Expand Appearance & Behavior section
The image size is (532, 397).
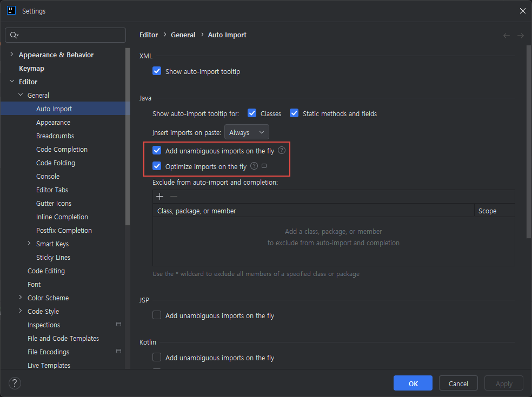click(12, 55)
